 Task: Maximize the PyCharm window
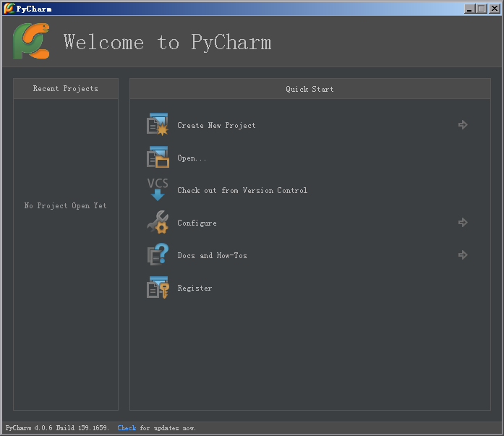[482, 9]
